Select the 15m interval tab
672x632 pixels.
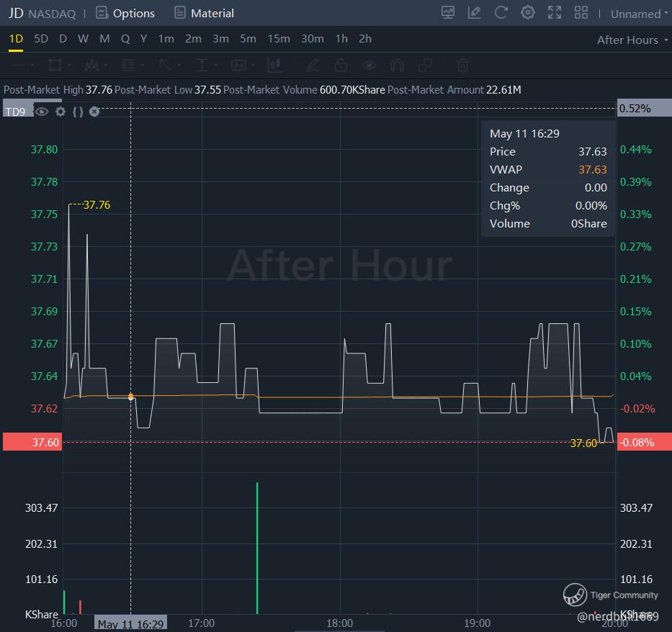click(x=279, y=39)
